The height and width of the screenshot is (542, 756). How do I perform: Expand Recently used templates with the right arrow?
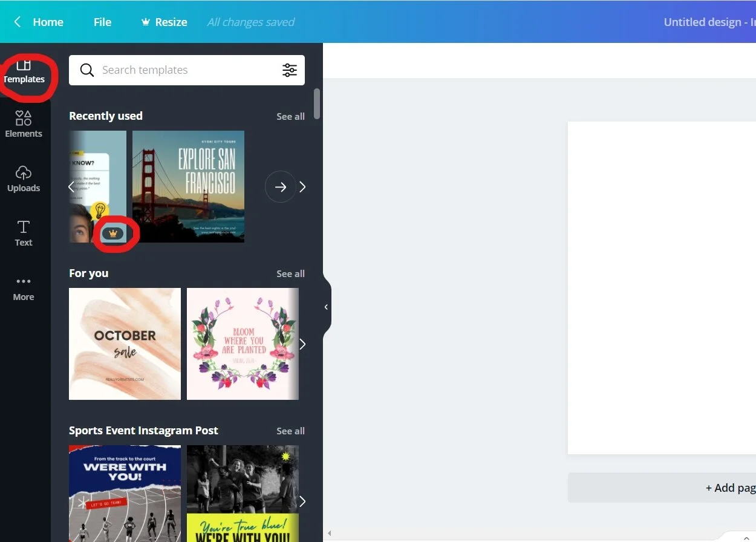[280, 186]
